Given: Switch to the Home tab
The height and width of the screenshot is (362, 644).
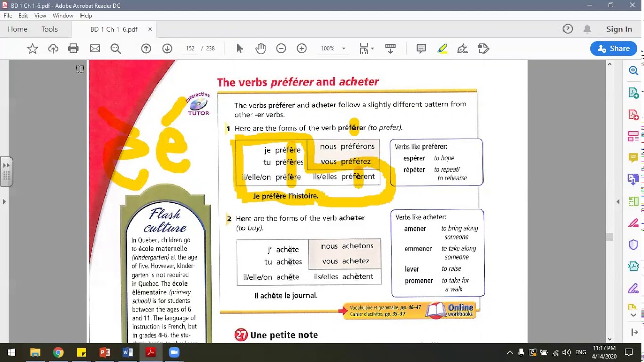Looking at the screenshot, I should [x=18, y=29].
